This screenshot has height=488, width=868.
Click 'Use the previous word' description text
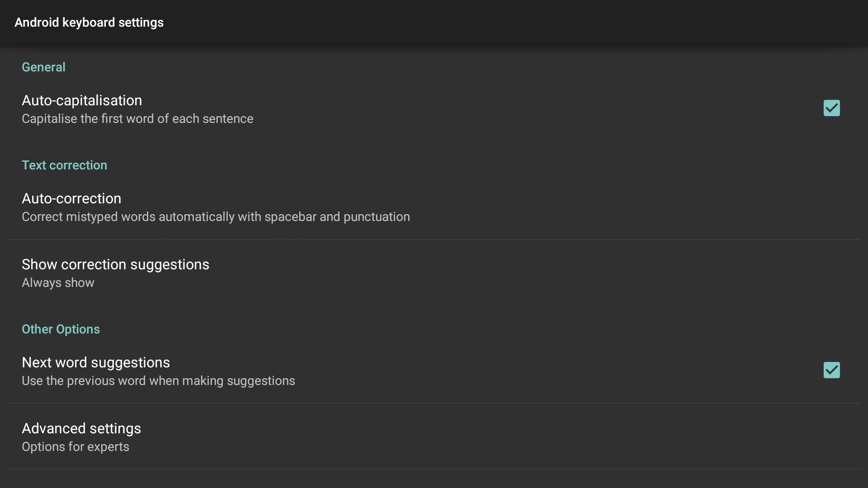(158, 381)
